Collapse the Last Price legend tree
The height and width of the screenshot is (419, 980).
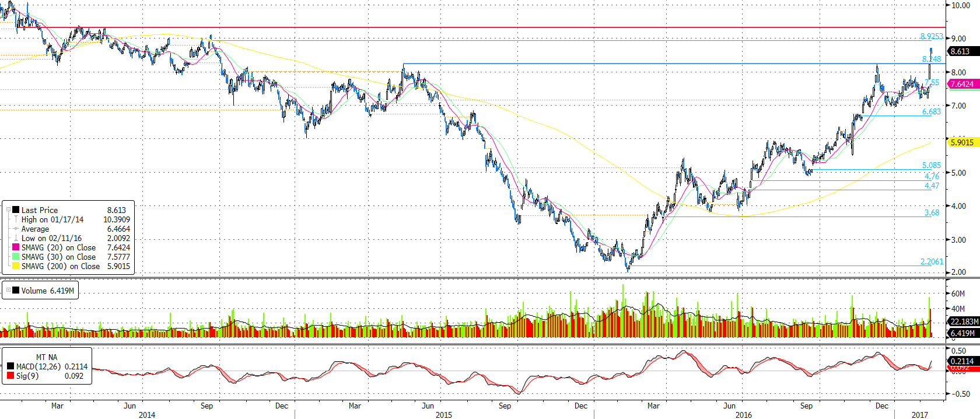pos(8,209)
